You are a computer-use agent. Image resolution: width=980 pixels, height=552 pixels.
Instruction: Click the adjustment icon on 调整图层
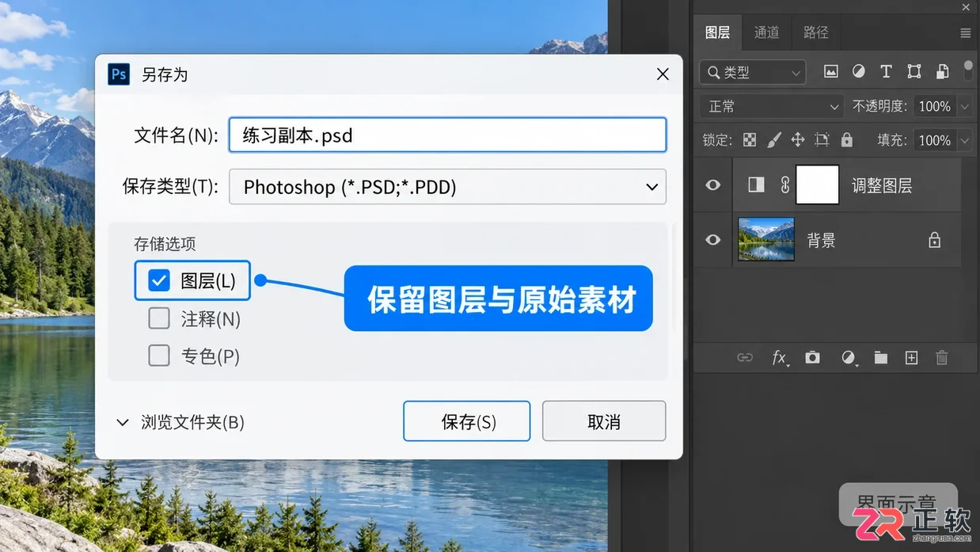pyautogui.click(x=756, y=185)
